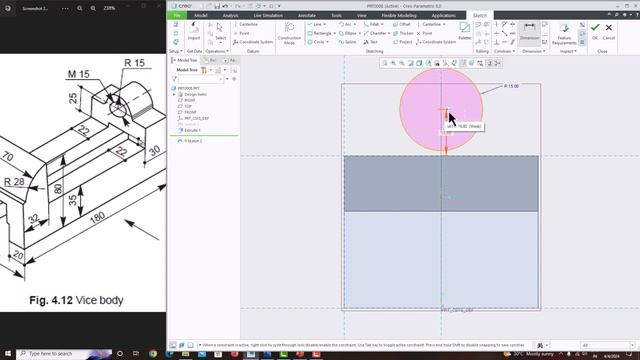This screenshot has height=360, width=640.
Task: Switch to the Flexible Modeling tab
Action: tap(399, 16)
